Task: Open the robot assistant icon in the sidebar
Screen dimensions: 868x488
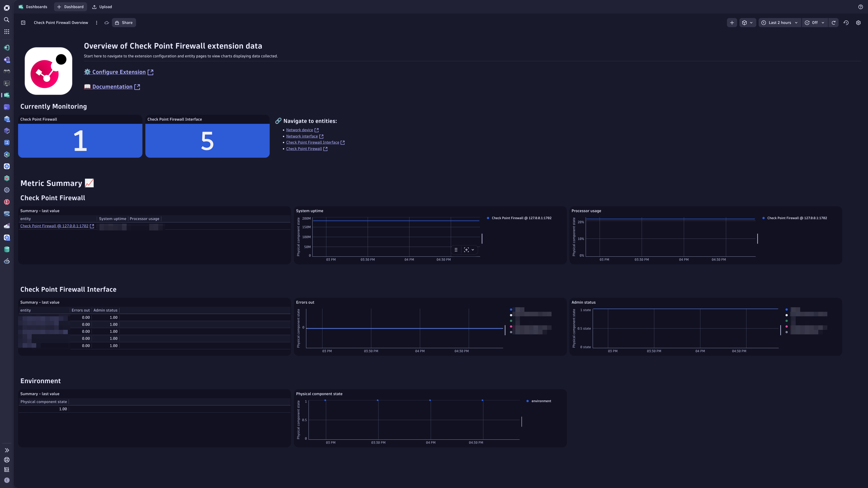Action: point(7,261)
